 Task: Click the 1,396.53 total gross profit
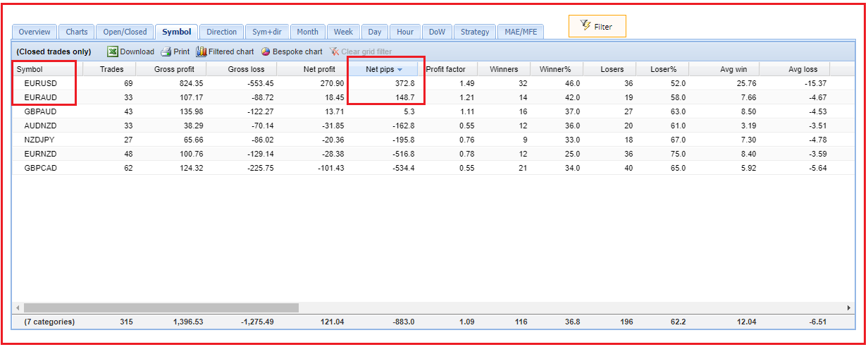[x=188, y=322]
